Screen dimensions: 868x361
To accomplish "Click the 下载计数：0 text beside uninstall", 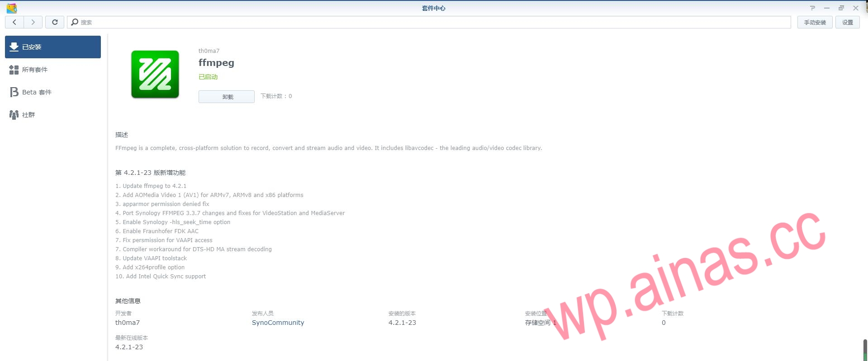I will pos(276,96).
